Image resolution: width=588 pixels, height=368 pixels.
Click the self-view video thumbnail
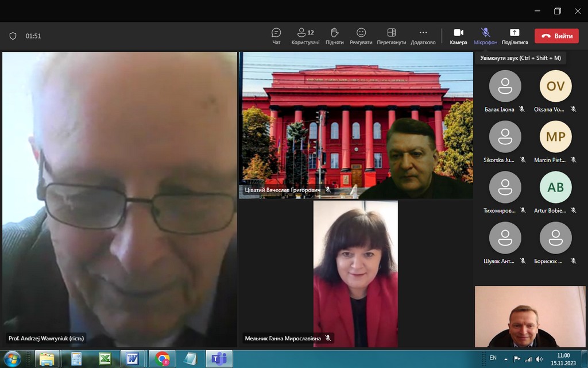pos(530,316)
